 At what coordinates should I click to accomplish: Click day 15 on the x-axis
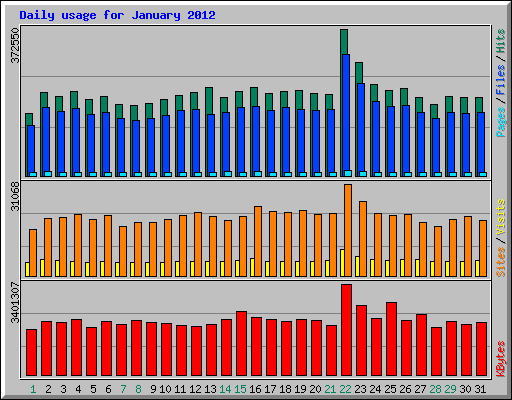240,389
